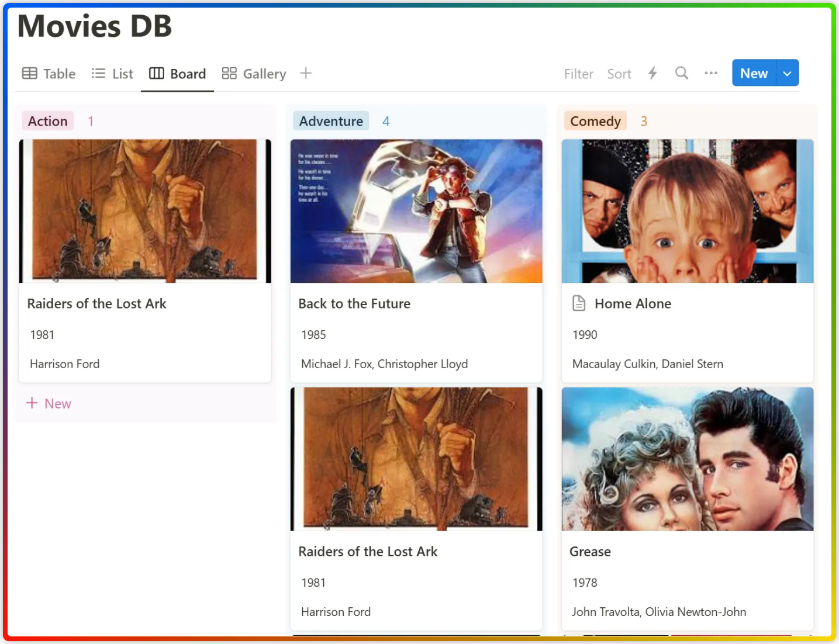Open the Sort options
The width and height of the screenshot is (839, 644).
click(619, 73)
